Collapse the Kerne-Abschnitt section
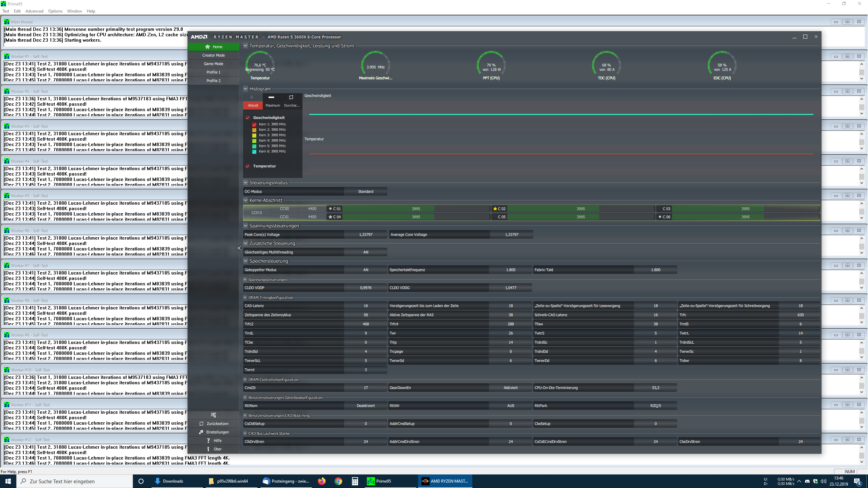This screenshot has width=868, height=488. [245, 200]
